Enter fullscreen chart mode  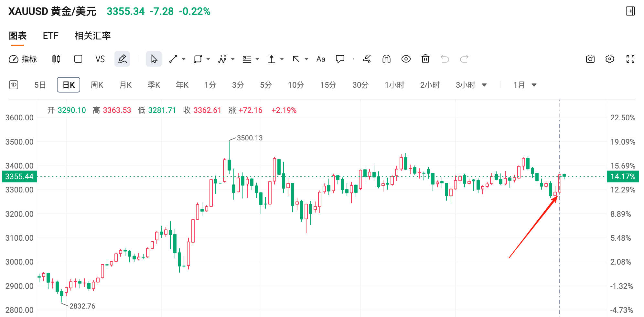[630, 59]
